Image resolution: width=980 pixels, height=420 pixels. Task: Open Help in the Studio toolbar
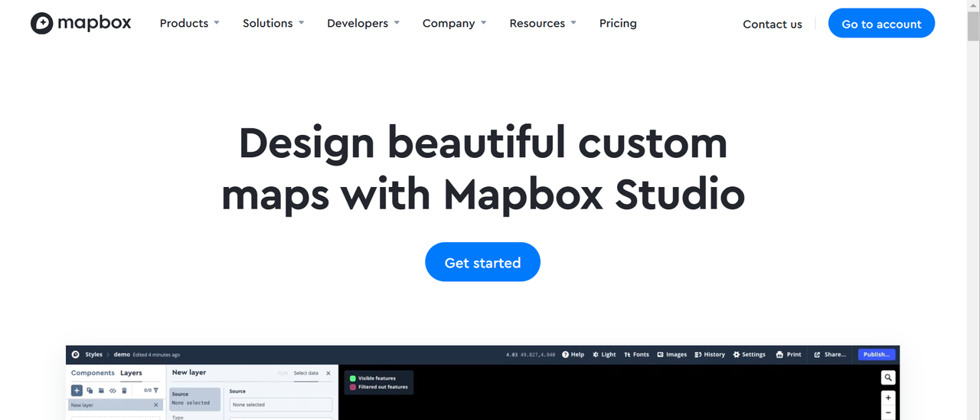tap(573, 354)
